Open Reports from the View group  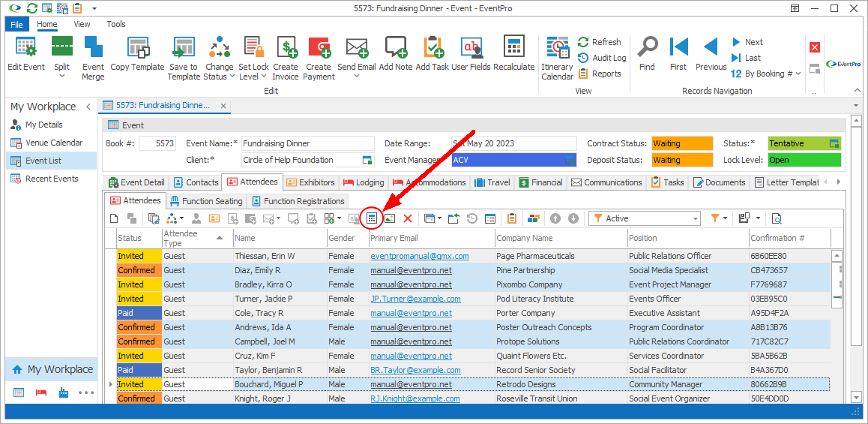[599, 73]
